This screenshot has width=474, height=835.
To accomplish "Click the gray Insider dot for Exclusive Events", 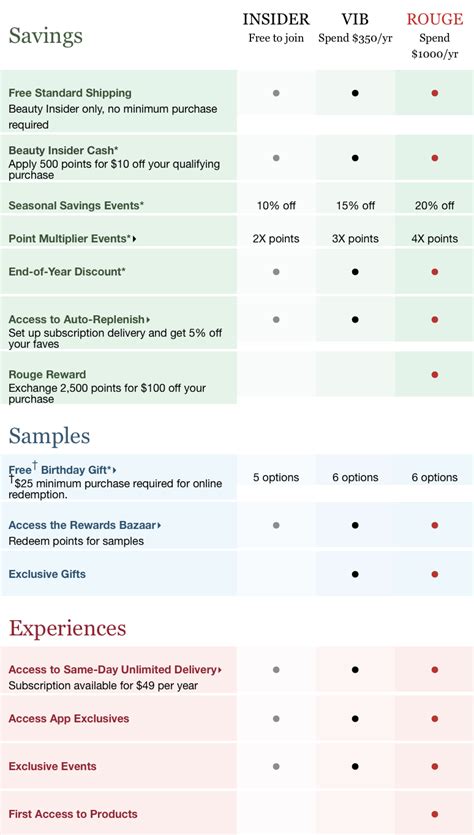I will pyautogui.click(x=276, y=766).
